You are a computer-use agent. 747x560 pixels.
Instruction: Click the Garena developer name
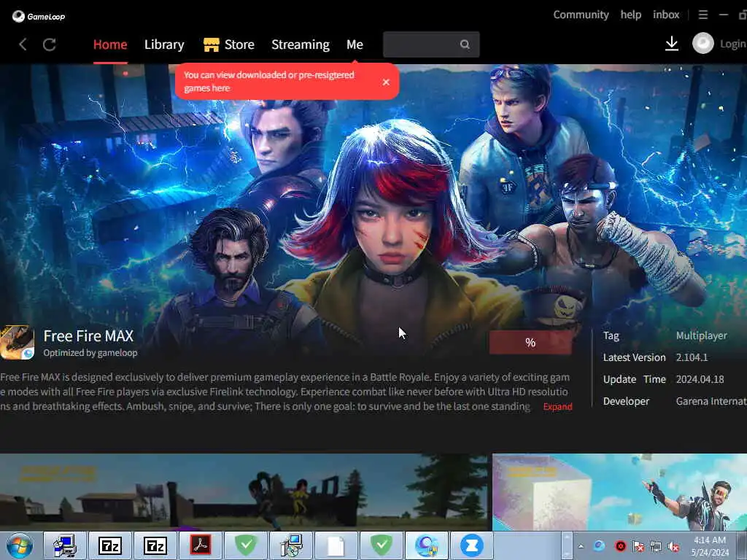click(711, 401)
